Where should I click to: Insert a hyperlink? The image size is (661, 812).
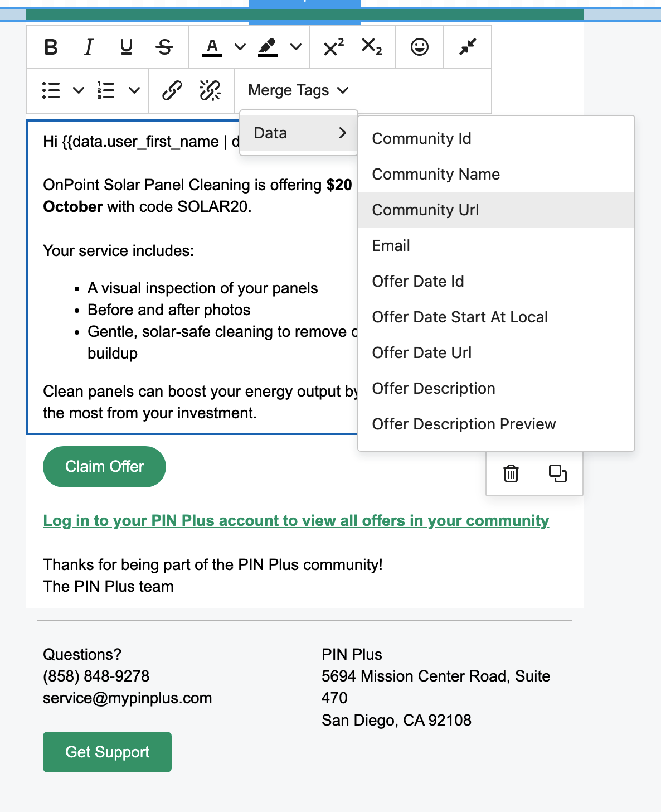[172, 90]
